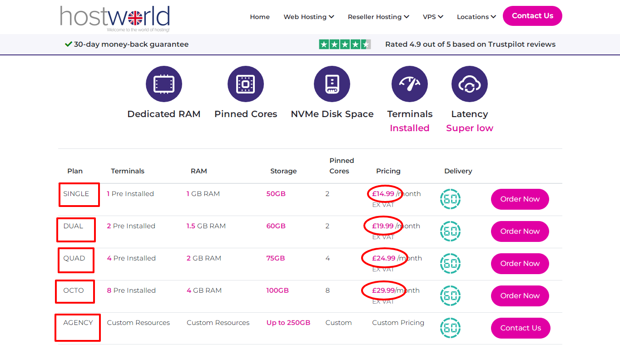Click the Custom Pricing text
This screenshot has height=364, width=620.
pos(398,323)
